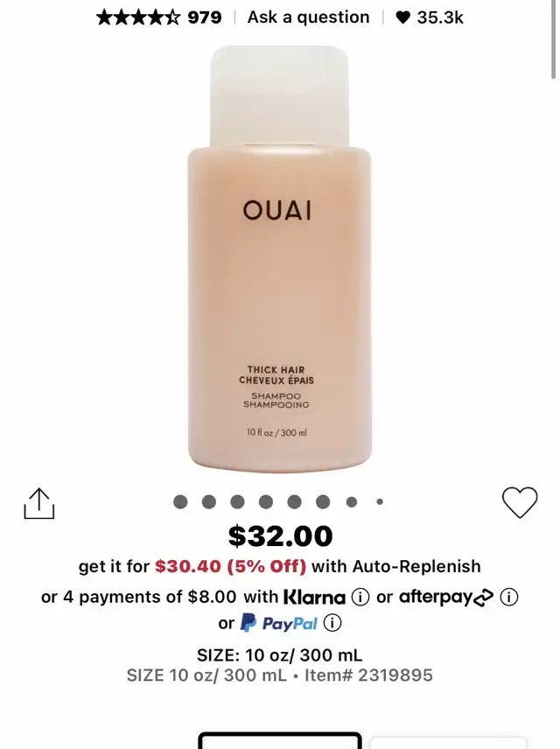Click the PayPal logo
Image resolution: width=560 pixels, height=749 pixels.
tap(279, 623)
